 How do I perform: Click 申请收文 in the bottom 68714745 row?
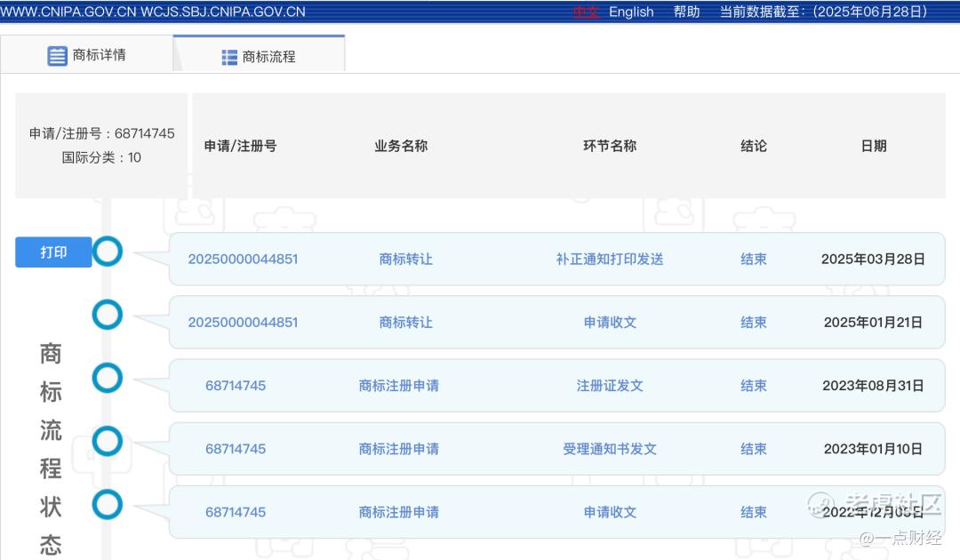coord(610,512)
